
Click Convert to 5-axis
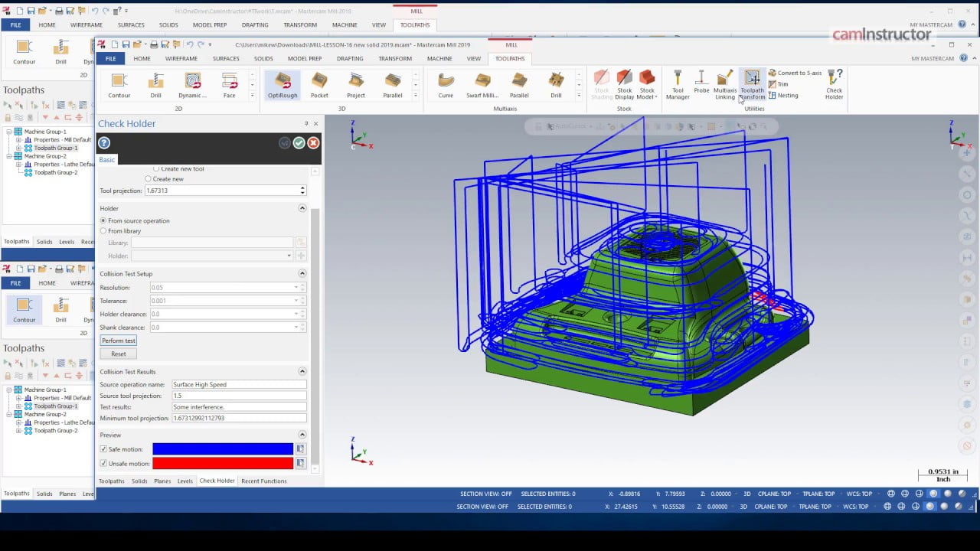[x=795, y=73]
